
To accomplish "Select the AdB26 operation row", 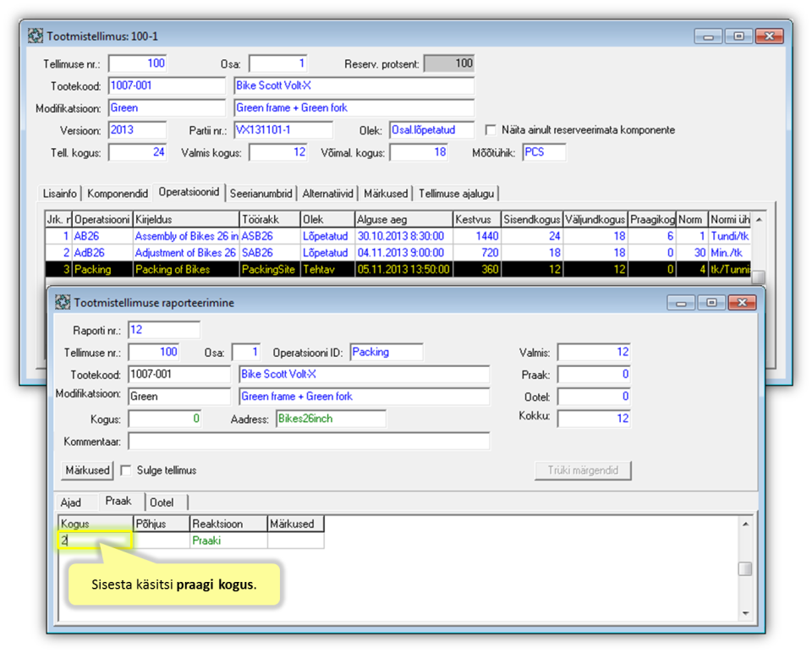I will tap(398, 253).
